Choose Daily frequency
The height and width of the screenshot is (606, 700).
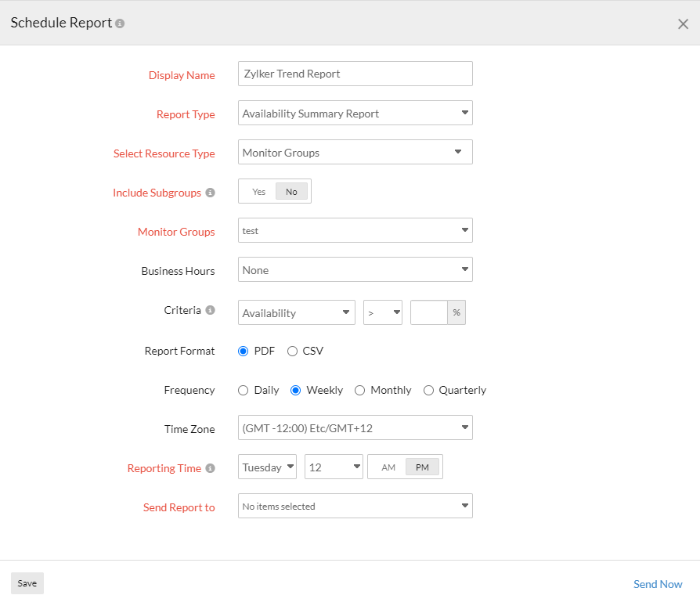click(244, 390)
